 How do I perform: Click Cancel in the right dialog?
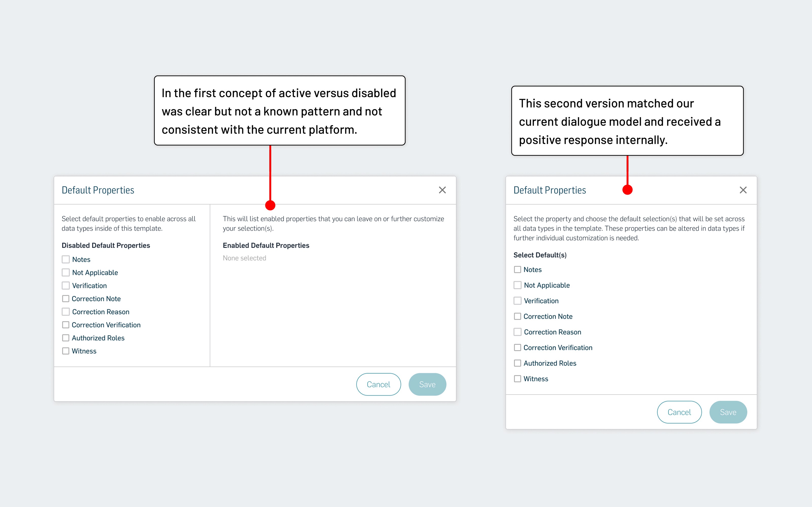click(679, 412)
